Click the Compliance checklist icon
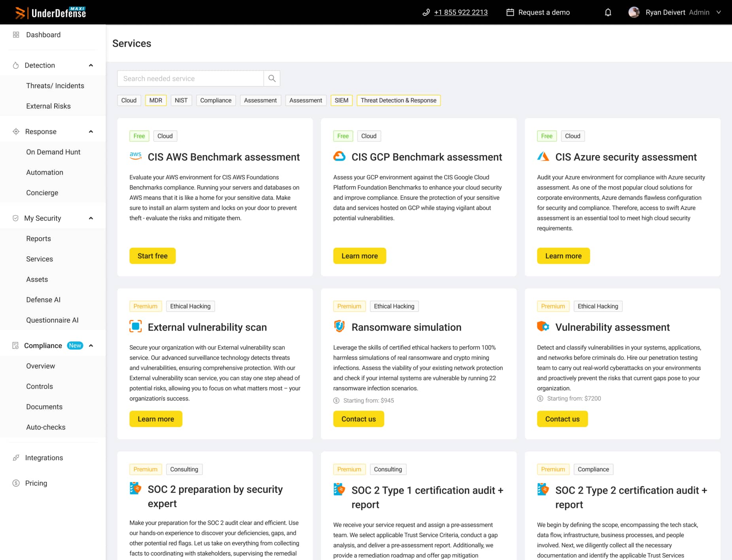This screenshot has width=732, height=560. (x=15, y=346)
